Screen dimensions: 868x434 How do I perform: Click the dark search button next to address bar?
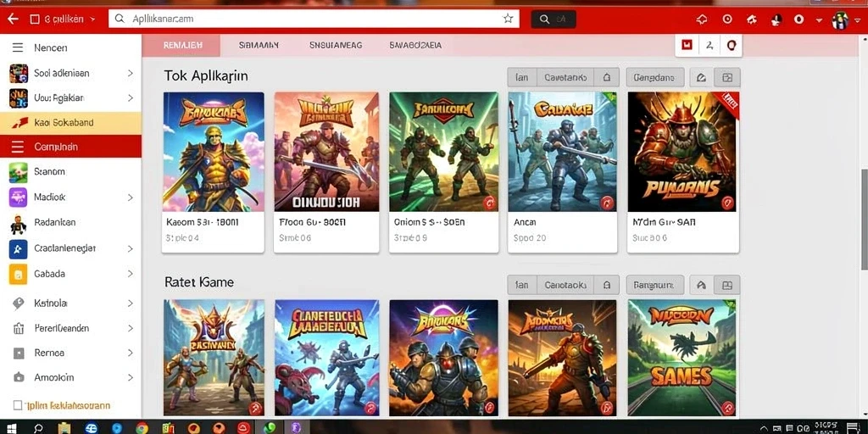click(x=553, y=19)
